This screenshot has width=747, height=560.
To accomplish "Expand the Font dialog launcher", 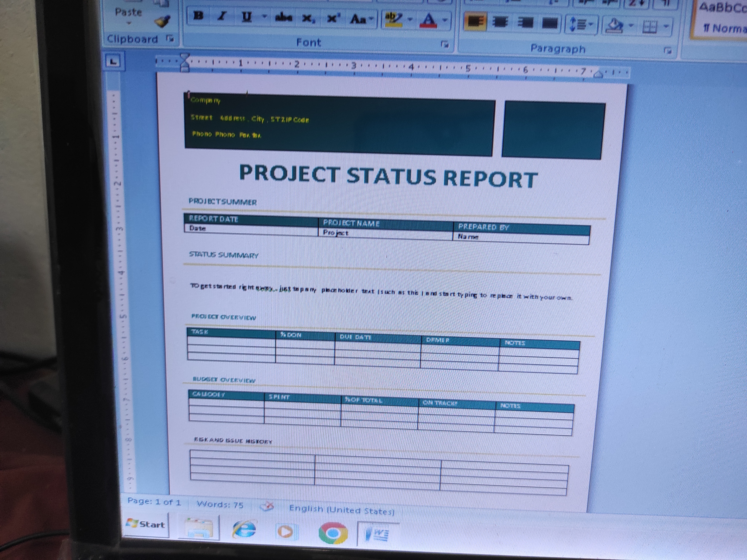I will point(445,44).
